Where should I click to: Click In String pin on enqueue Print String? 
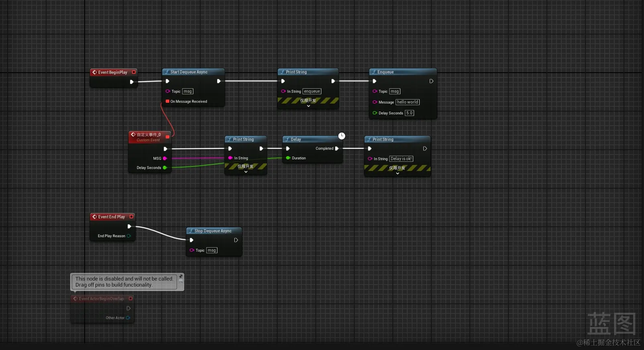coord(283,91)
